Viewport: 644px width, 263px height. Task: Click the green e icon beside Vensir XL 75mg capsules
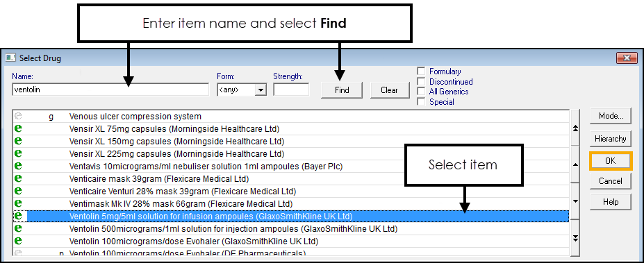point(18,129)
